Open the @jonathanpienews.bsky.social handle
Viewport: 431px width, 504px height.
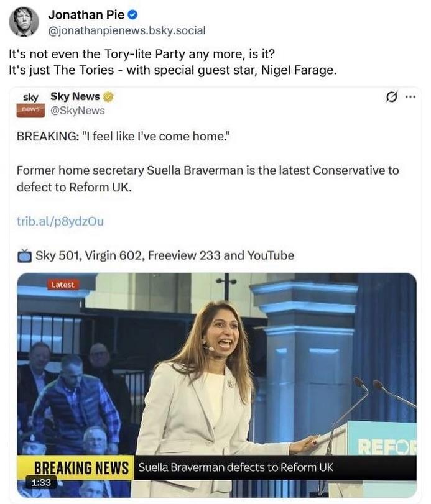point(127,30)
